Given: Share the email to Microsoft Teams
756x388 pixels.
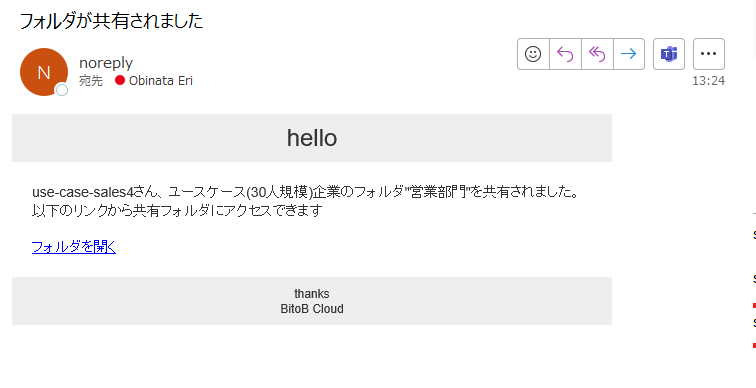Looking at the screenshot, I should [669, 54].
